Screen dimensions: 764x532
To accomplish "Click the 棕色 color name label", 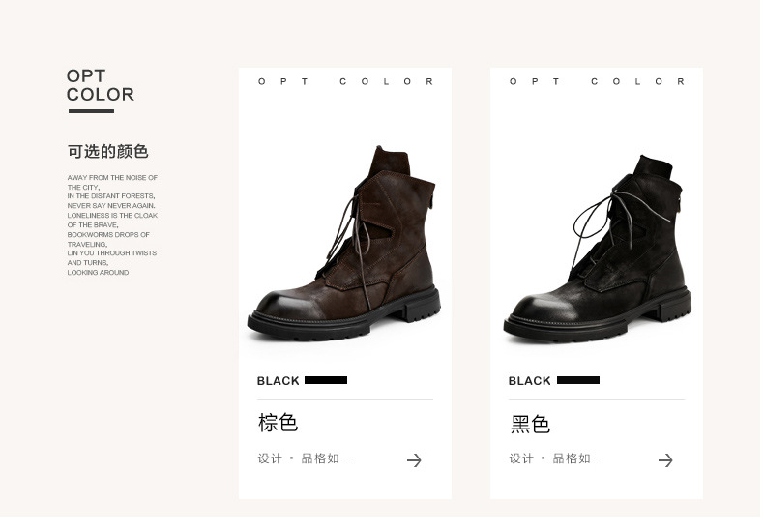I will (x=278, y=423).
